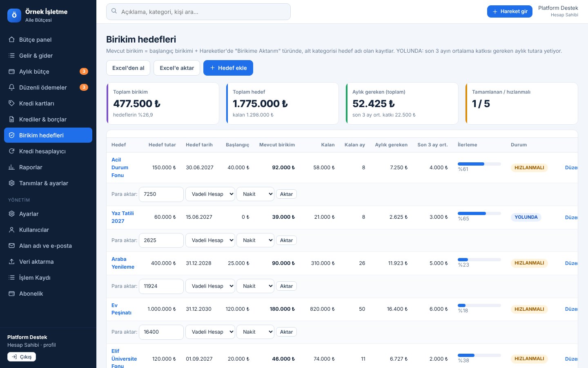Click progress bar of Acil Durum Fonu
Viewport: 588px width, 368px height.
(479, 164)
